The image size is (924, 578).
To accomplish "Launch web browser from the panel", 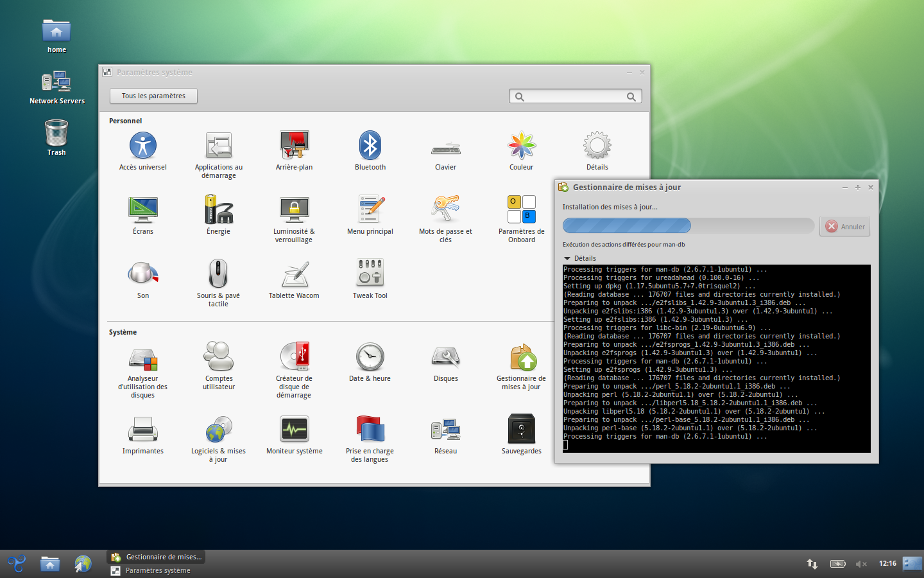I will (x=83, y=564).
